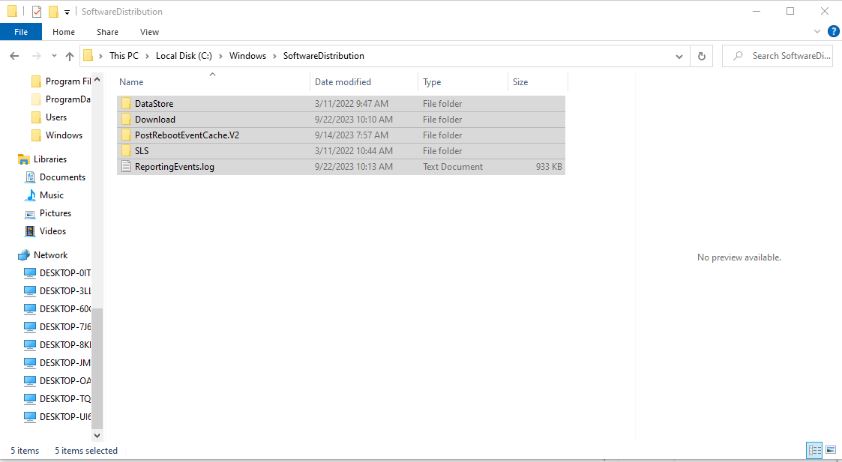
Task: Refresh the current folder
Action: coord(701,56)
